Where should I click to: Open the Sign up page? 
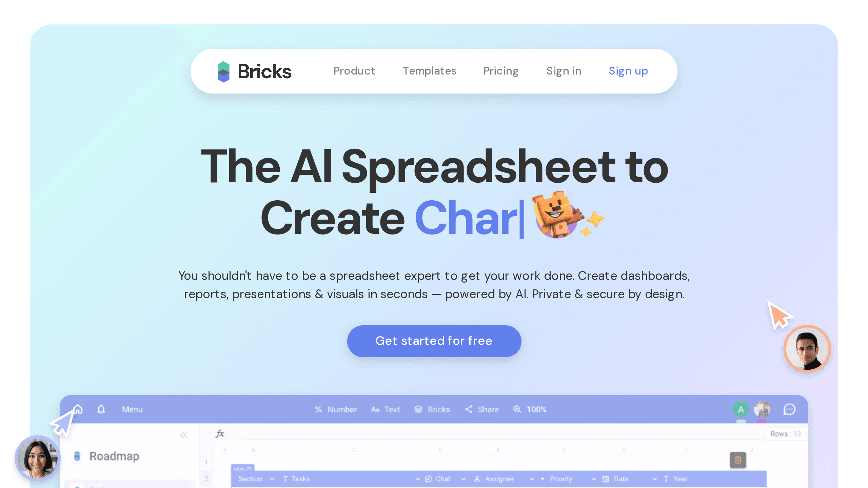pos(628,71)
